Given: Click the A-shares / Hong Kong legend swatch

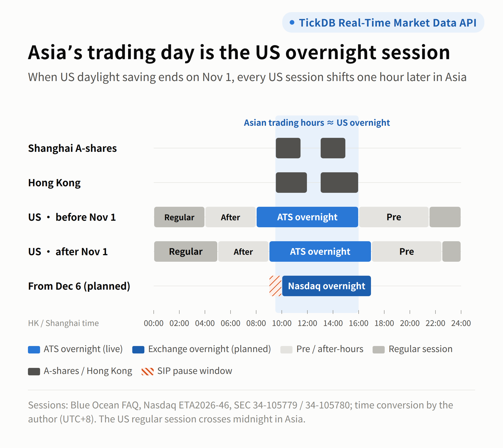Looking at the screenshot, I should (x=34, y=371).
